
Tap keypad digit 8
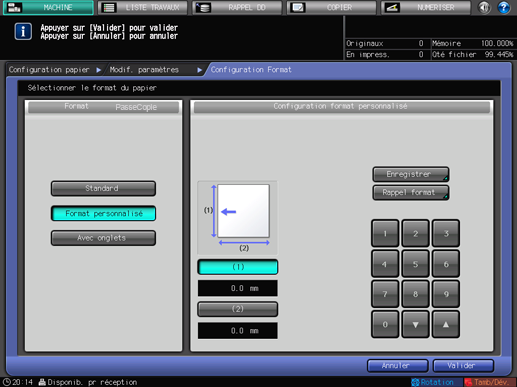click(x=415, y=294)
